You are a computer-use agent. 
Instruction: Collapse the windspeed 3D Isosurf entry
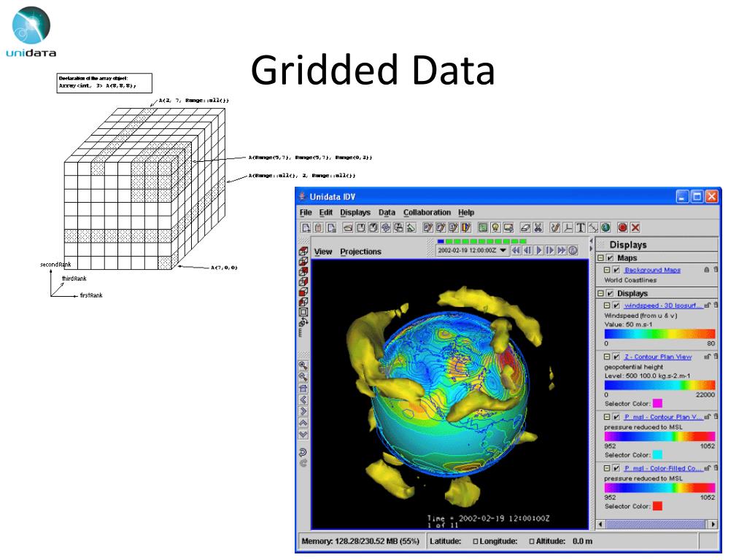[607, 306]
